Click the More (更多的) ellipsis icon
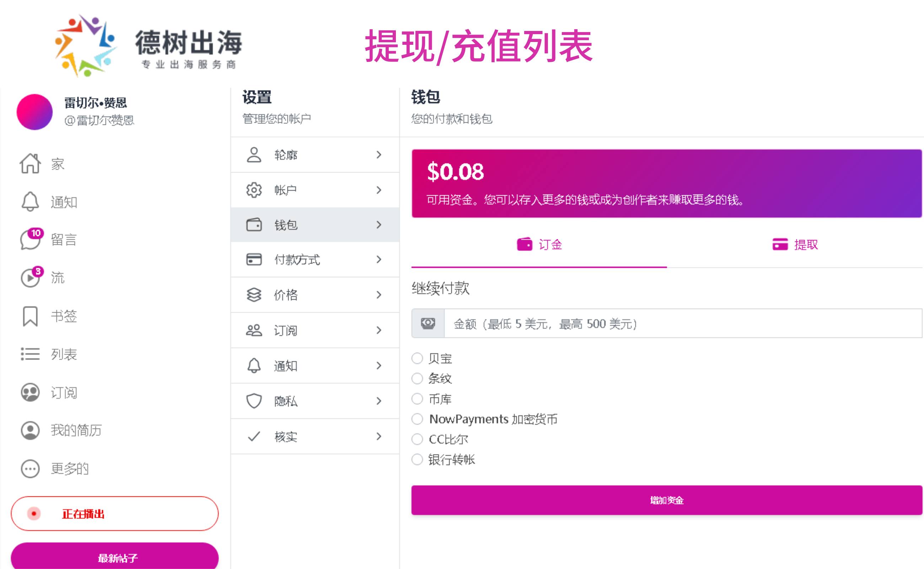924x569 pixels. pyautogui.click(x=30, y=468)
